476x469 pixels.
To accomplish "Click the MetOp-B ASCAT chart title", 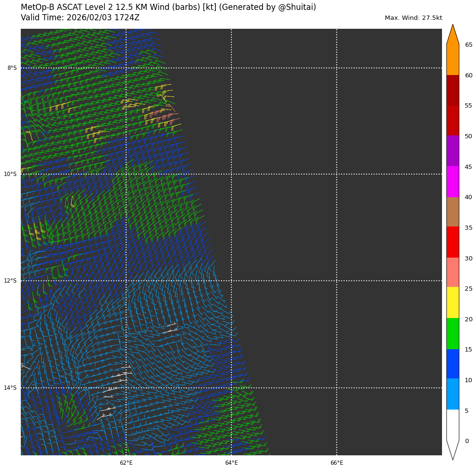I will pos(168,8).
